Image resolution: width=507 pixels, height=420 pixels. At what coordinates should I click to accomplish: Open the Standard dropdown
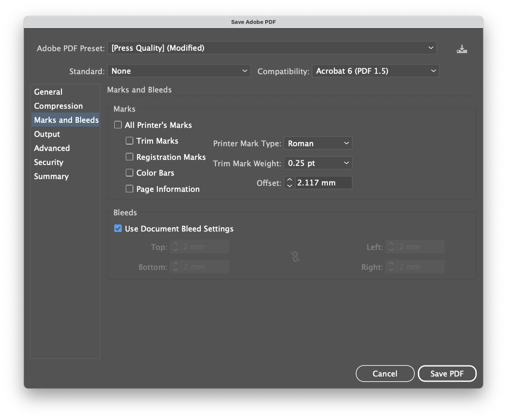click(x=179, y=71)
